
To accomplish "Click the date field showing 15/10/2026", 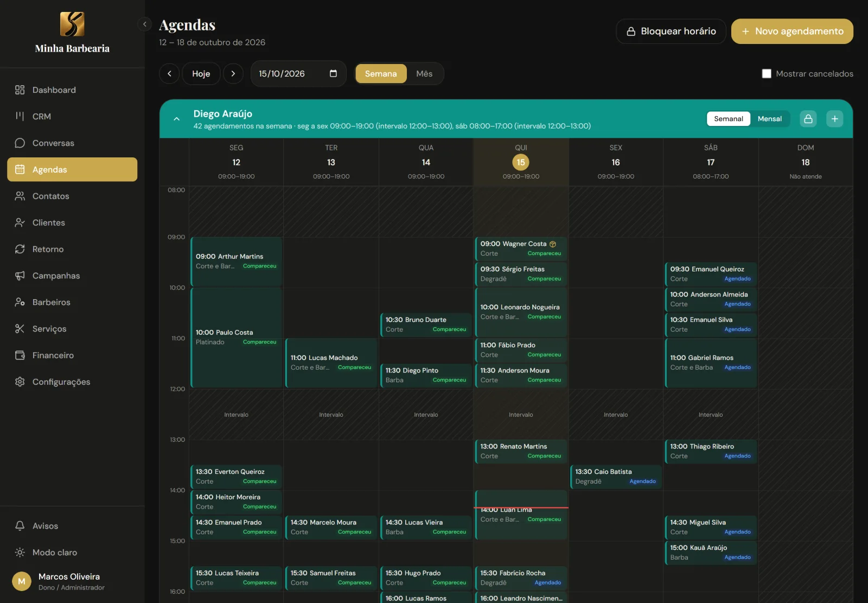I will [x=298, y=74].
